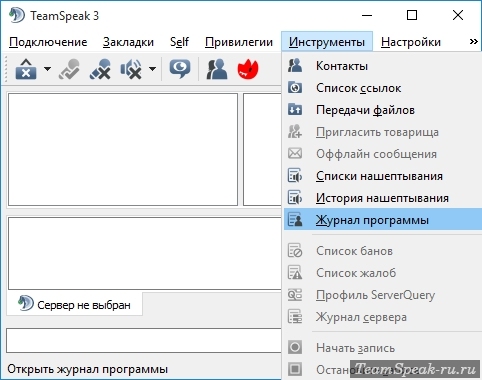Click inside the chat log area
482x380 pixels.
(x=145, y=253)
